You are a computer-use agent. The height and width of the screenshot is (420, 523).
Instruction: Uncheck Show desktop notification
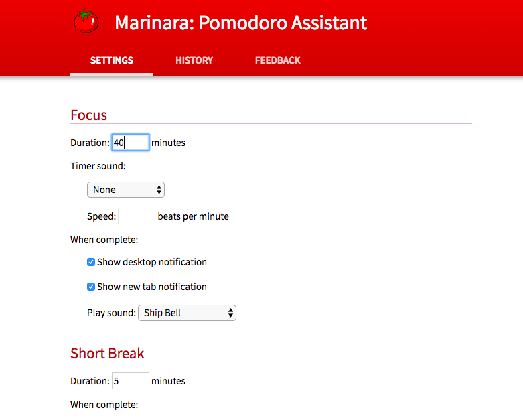(x=91, y=262)
